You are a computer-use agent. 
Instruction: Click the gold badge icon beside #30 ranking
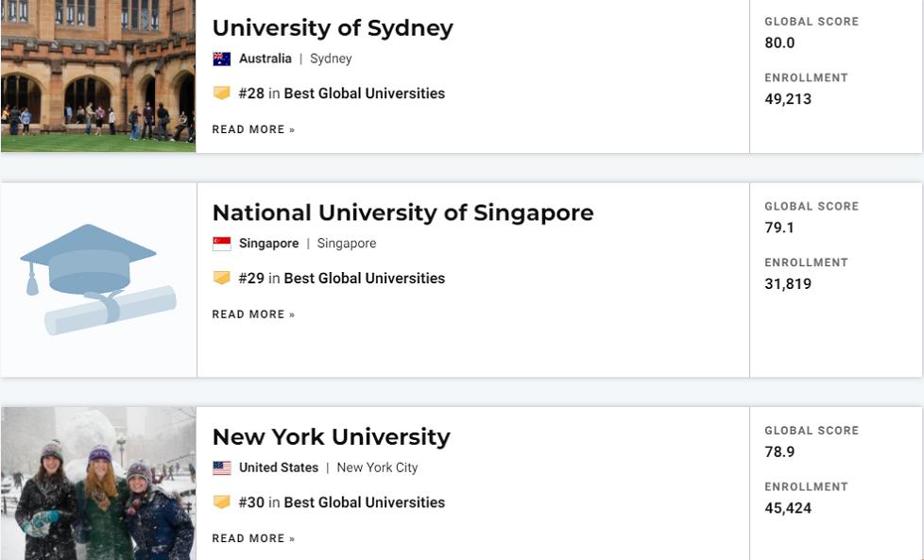tap(222, 502)
